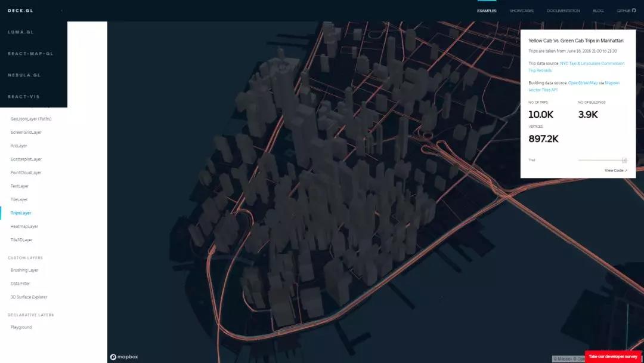
Task: Select NEBULA.GL from the framework menu
Action: click(24, 75)
